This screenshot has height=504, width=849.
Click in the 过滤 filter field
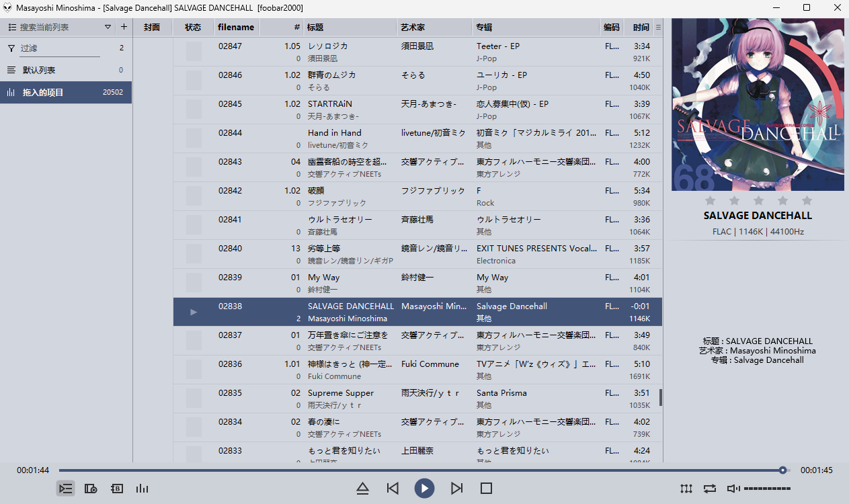click(59, 48)
